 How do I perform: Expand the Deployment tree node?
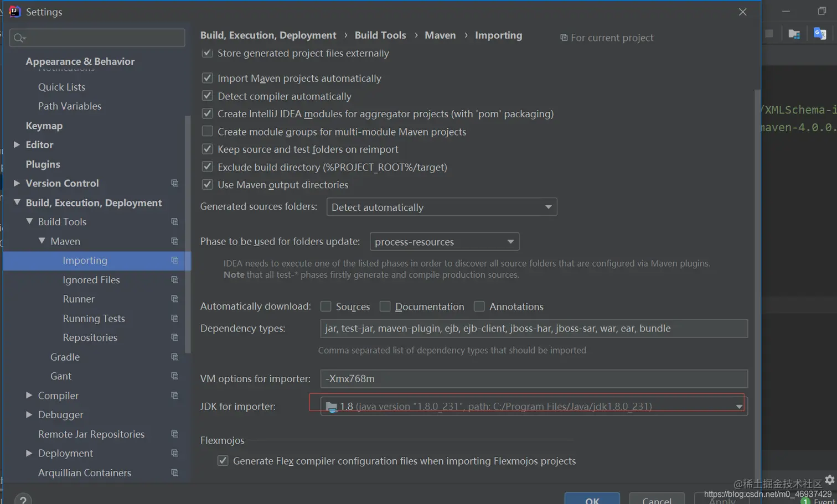click(29, 453)
